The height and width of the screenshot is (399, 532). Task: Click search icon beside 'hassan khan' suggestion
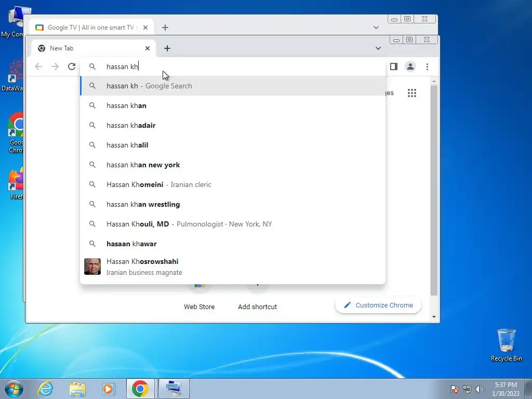tap(92, 105)
